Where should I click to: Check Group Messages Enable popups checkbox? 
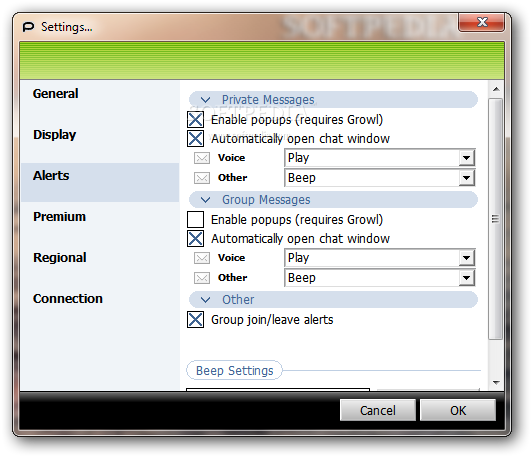pyautogui.click(x=195, y=219)
